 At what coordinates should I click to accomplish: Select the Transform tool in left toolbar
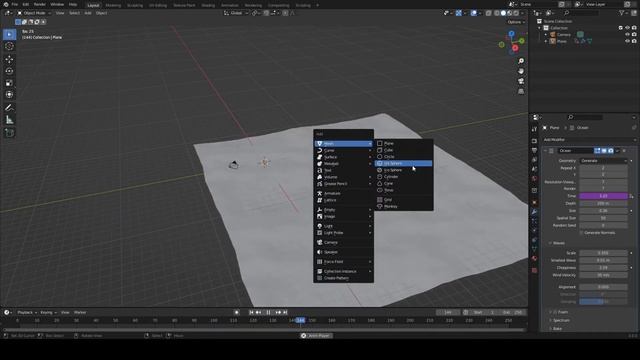point(9,95)
